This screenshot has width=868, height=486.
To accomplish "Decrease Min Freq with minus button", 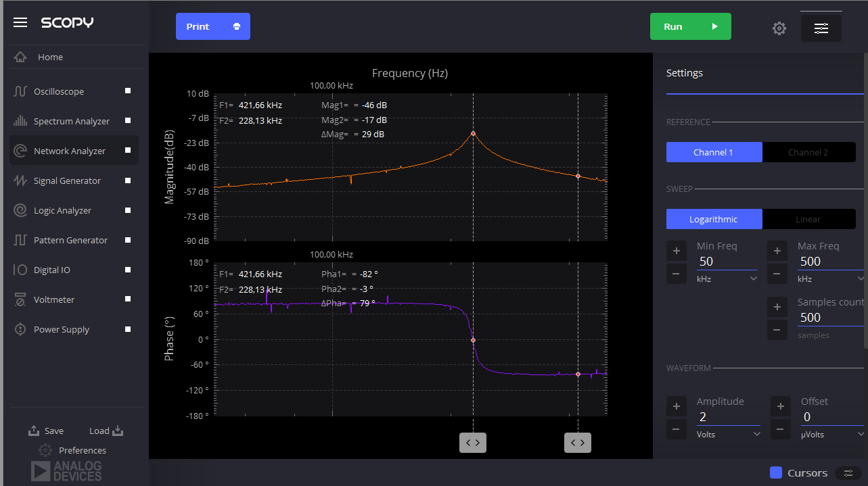I will pyautogui.click(x=677, y=274).
